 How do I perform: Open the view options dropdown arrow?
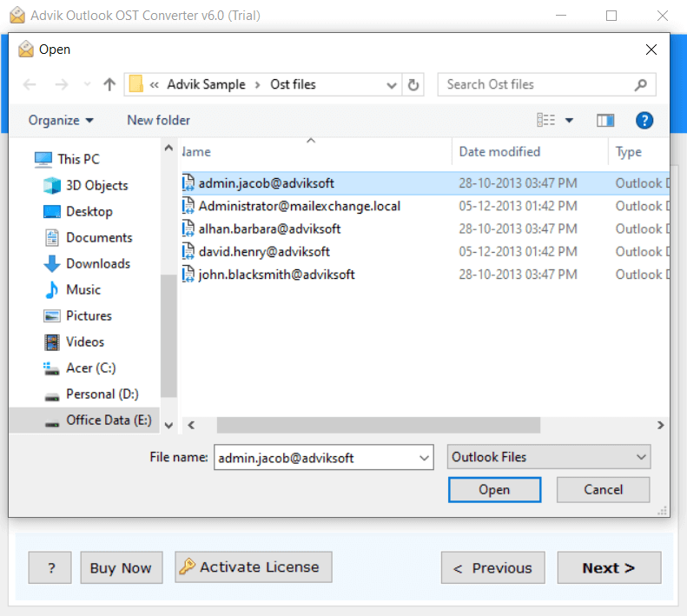coord(569,120)
